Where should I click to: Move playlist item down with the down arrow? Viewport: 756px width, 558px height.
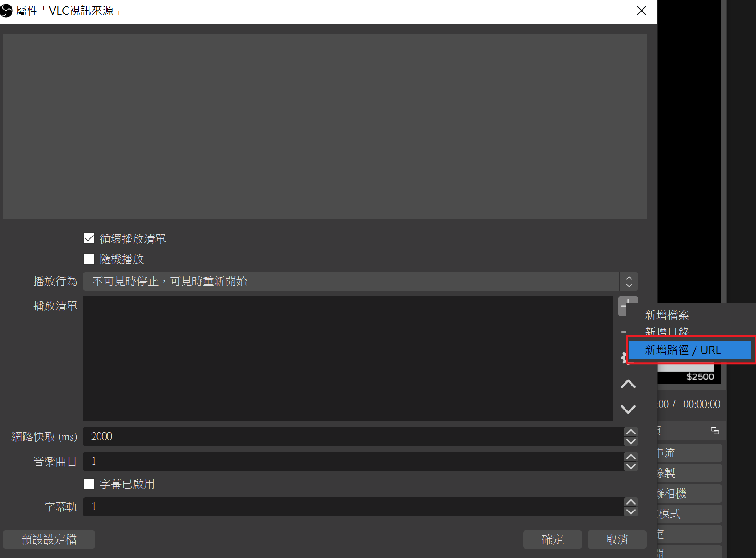click(x=628, y=409)
